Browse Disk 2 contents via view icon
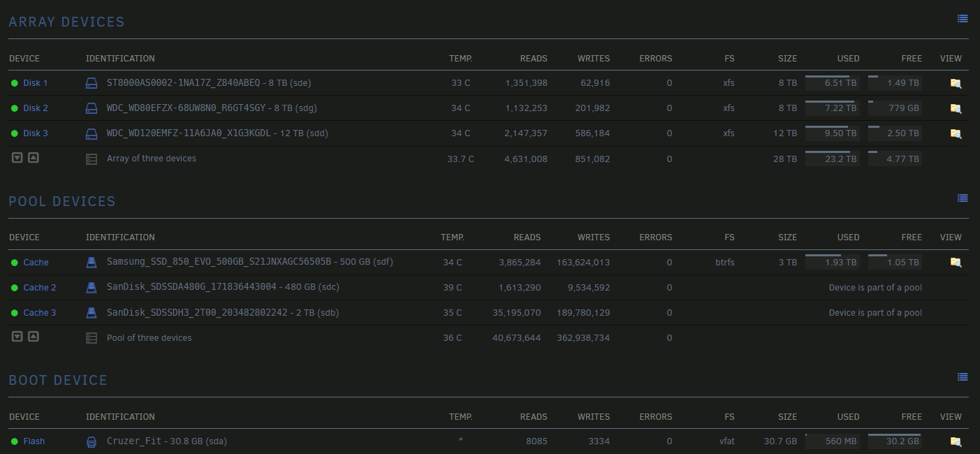Image resolution: width=980 pixels, height=454 pixels. point(956,108)
